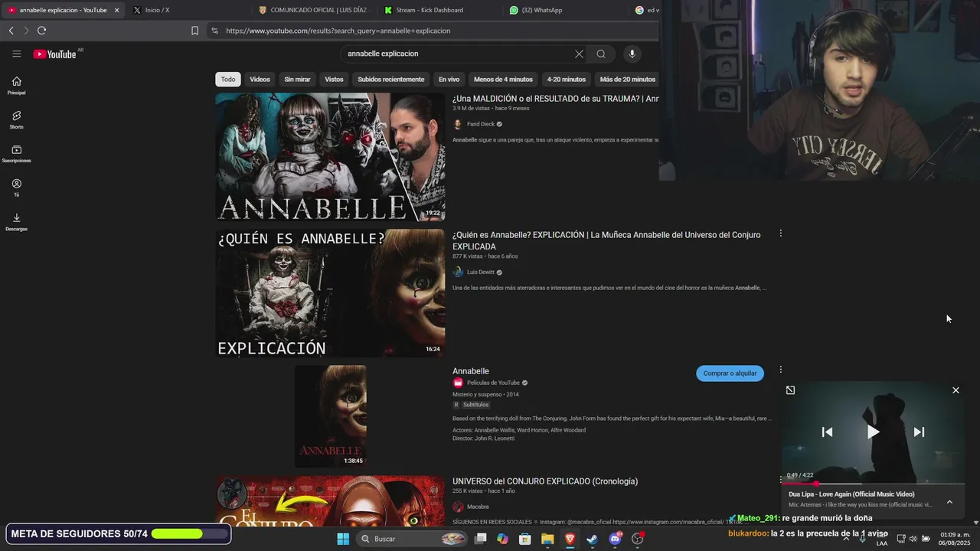980x551 pixels.
Task: Click the YouTube logo
Action: pyautogui.click(x=55, y=54)
